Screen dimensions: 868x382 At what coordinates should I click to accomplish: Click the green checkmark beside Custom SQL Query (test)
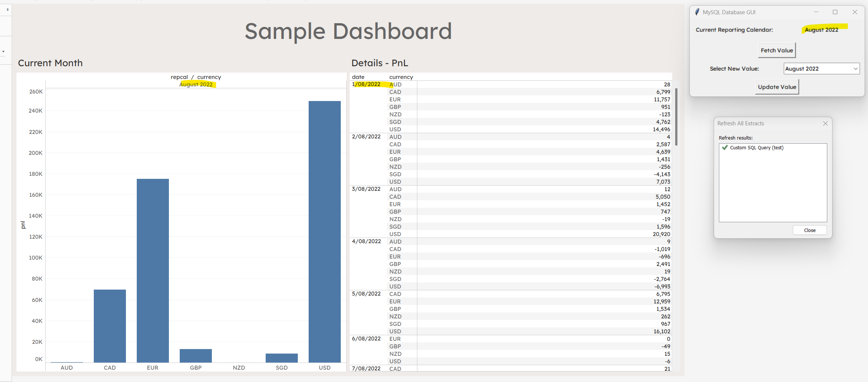725,147
